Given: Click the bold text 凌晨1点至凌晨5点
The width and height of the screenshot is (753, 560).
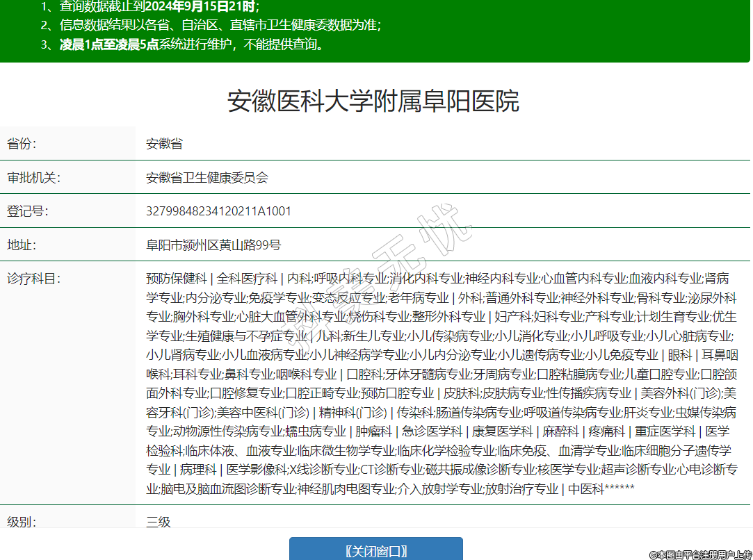Looking at the screenshot, I should coord(108,44).
